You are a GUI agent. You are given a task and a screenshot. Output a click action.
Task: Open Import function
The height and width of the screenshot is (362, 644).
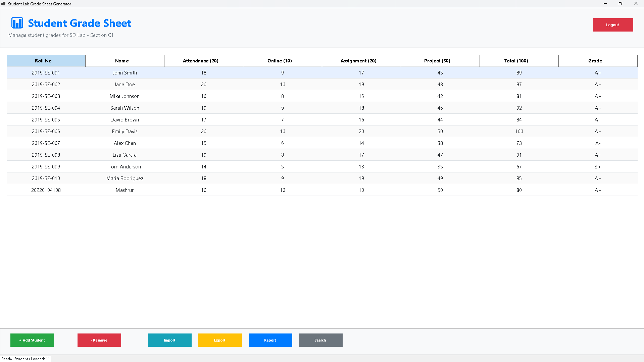(170, 340)
